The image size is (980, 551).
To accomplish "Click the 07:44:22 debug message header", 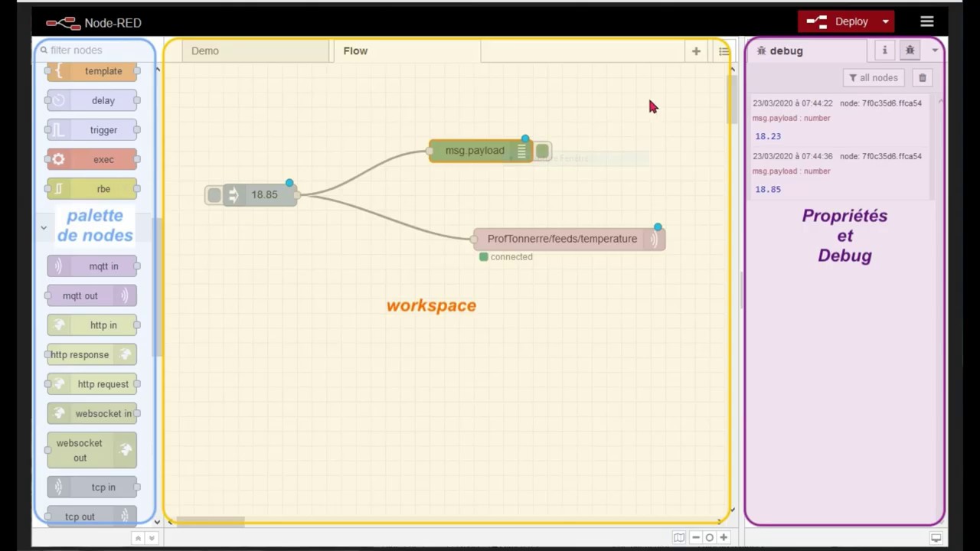I will [x=837, y=103].
